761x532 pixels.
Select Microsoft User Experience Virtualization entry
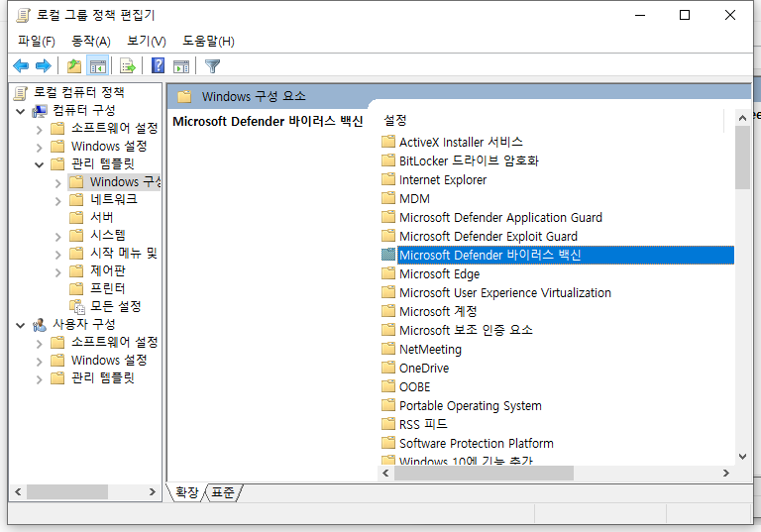pyautogui.click(x=504, y=292)
